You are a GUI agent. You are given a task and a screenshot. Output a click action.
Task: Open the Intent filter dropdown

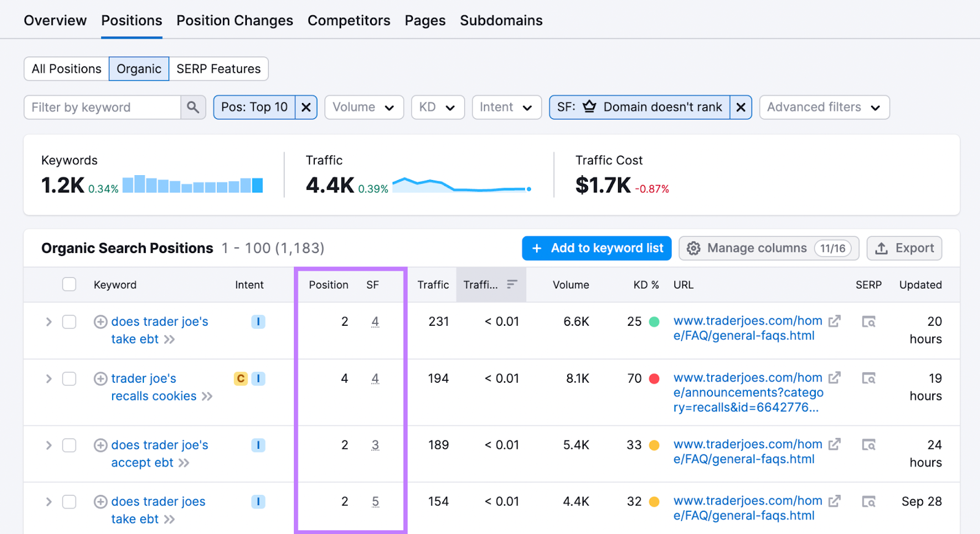pos(507,107)
